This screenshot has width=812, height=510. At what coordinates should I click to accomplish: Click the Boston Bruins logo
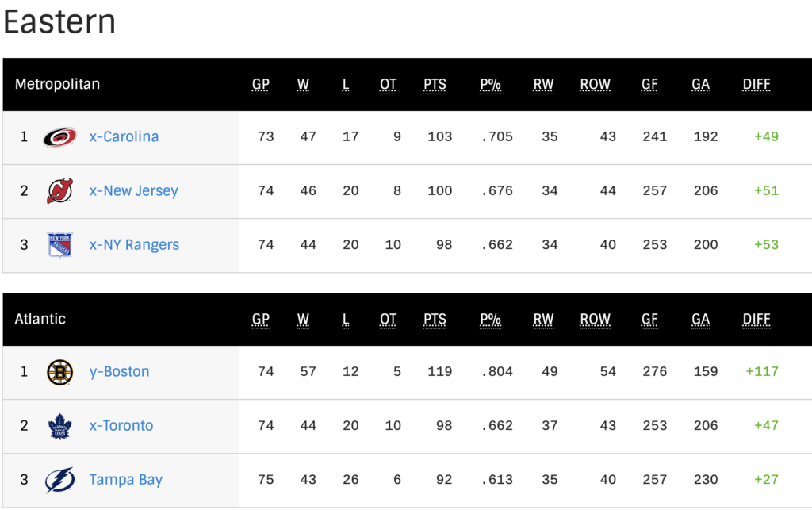tap(60, 372)
